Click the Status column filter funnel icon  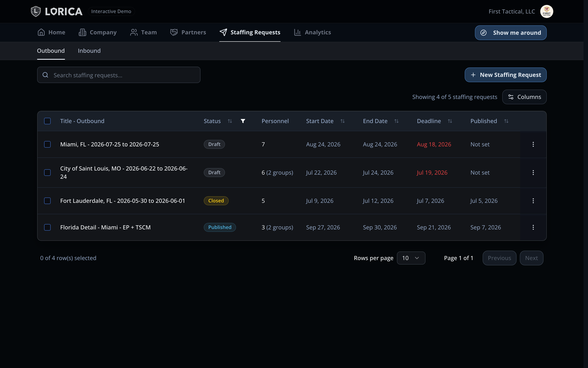tap(243, 121)
